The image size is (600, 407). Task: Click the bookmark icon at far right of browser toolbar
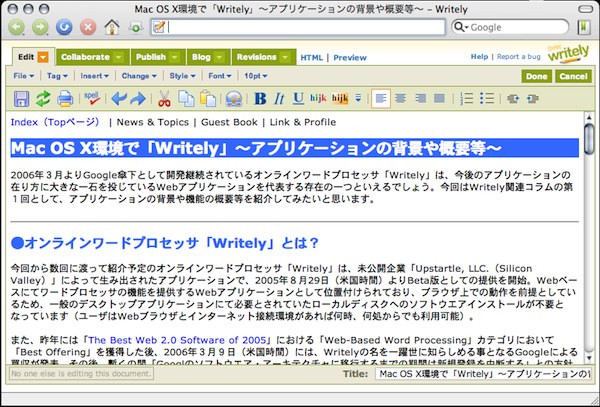(584, 27)
